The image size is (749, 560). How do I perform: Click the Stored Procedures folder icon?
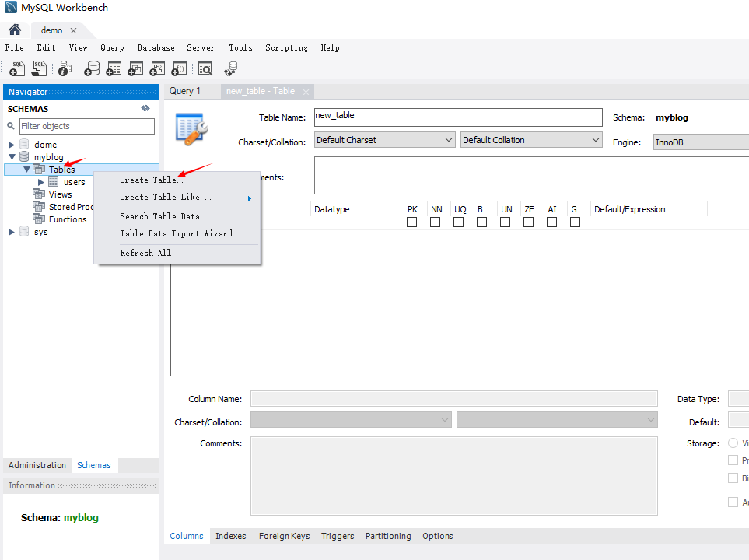[39, 206]
